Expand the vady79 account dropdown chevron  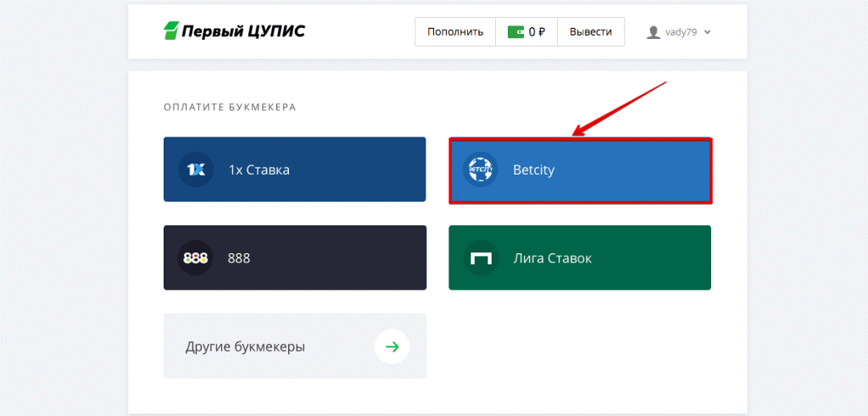pos(707,32)
